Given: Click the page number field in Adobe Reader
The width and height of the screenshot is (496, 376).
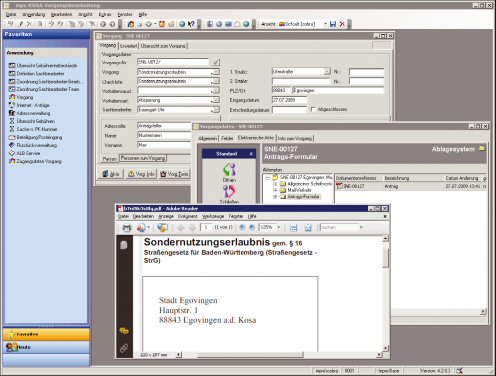Looking at the screenshot, I should point(206,227).
